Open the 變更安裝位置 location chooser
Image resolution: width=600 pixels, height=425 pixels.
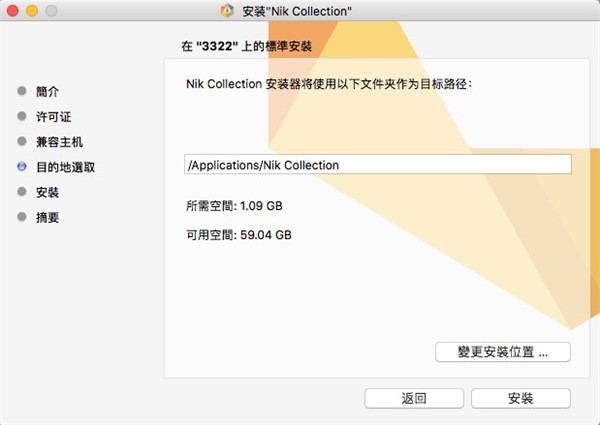(x=503, y=352)
